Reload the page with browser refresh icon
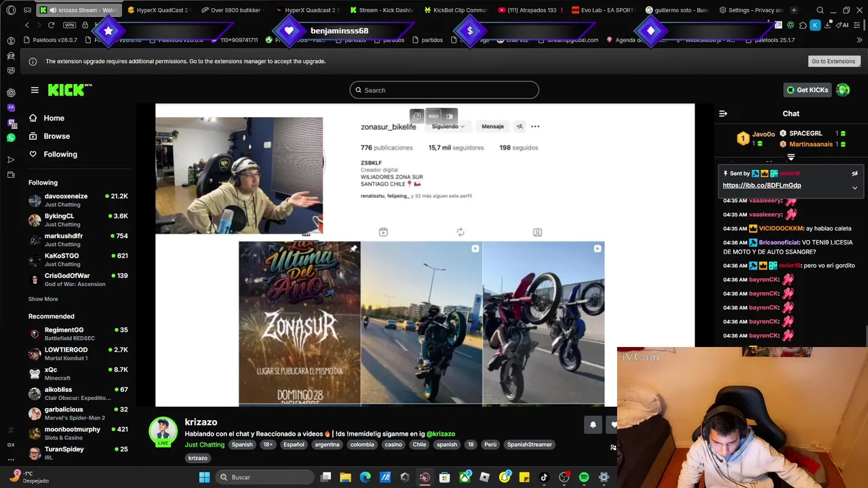Viewport: 868px width, 488px height. (x=51, y=25)
